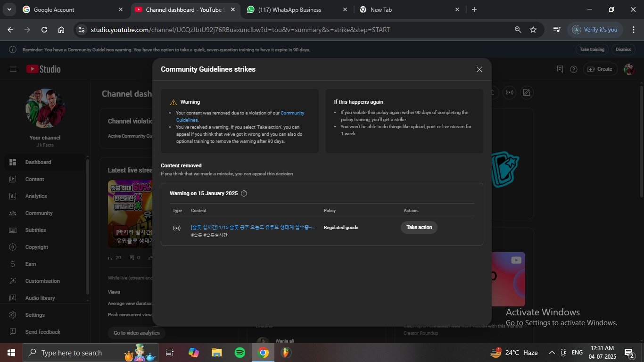Click Go to video analytics button
The width and height of the screenshot is (644, 362).
pyautogui.click(x=137, y=333)
